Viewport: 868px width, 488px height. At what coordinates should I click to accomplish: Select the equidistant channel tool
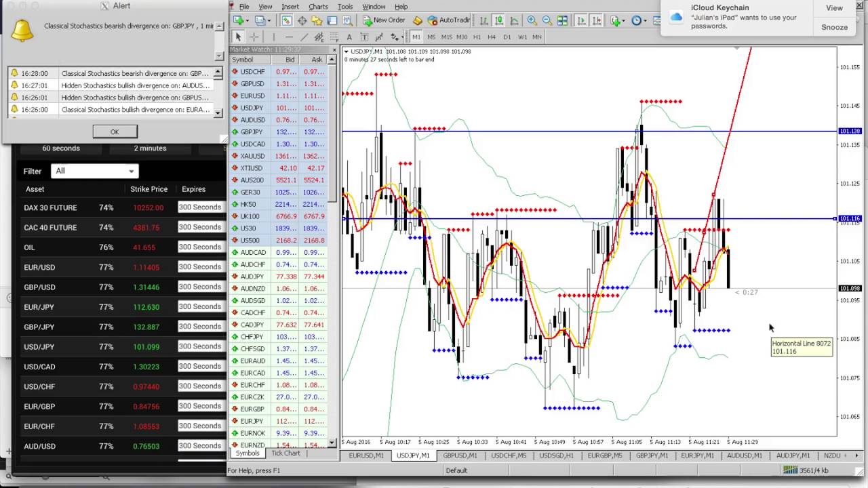click(x=319, y=37)
